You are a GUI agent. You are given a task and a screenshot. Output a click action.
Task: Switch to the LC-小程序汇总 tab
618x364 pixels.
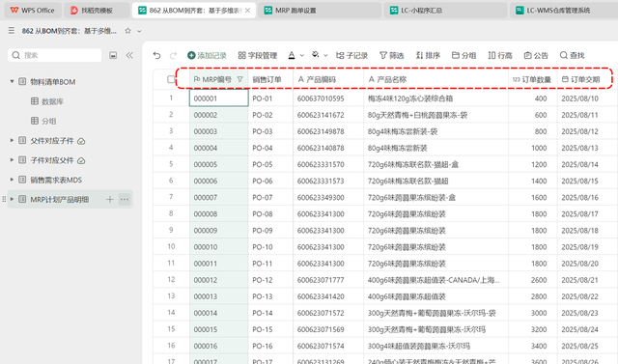click(x=445, y=11)
